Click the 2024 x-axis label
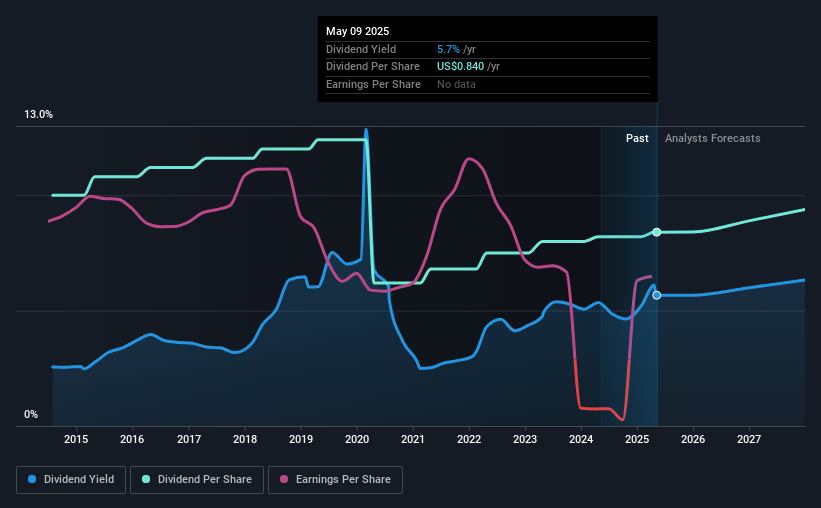Viewport: 821px width, 508px height. (x=581, y=439)
